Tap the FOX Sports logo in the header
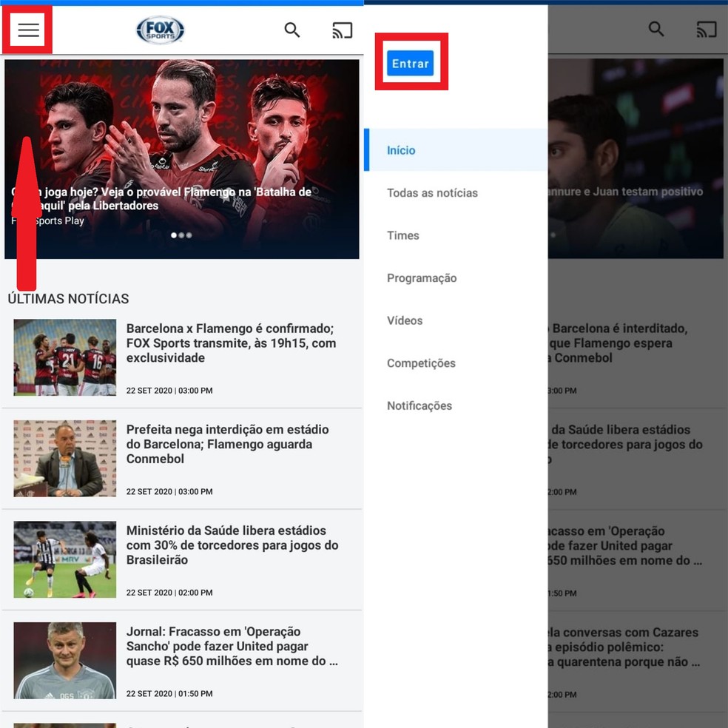Screen dimensions: 728x728 (x=161, y=30)
